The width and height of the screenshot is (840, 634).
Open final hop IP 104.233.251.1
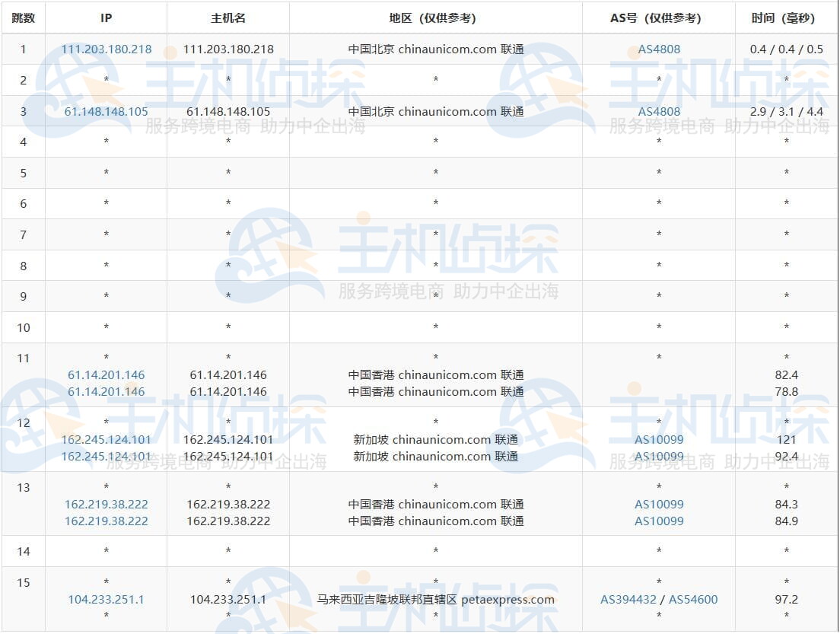tap(106, 600)
